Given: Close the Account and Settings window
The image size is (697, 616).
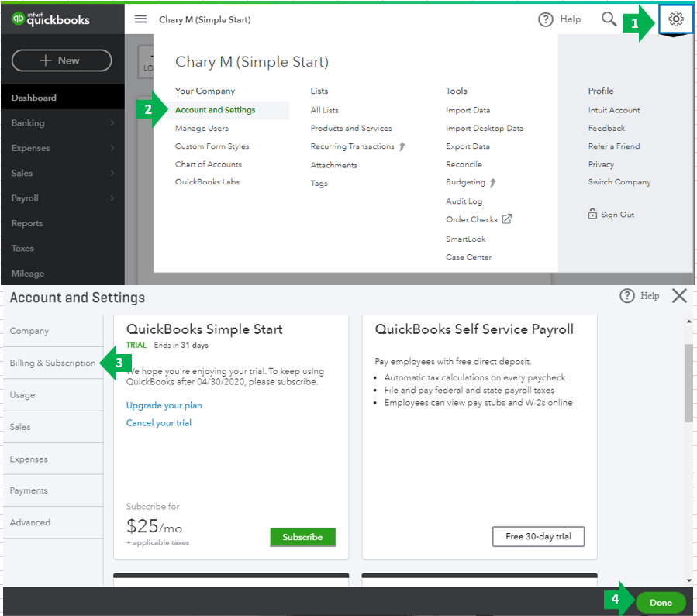Looking at the screenshot, I should tap(679, 295).
